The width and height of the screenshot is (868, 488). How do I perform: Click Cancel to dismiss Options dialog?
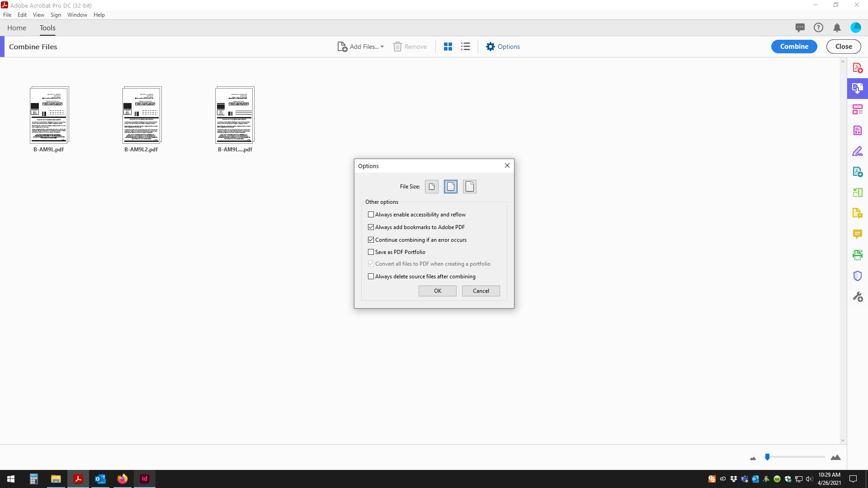pyautogui.click(x=481, y=291)
